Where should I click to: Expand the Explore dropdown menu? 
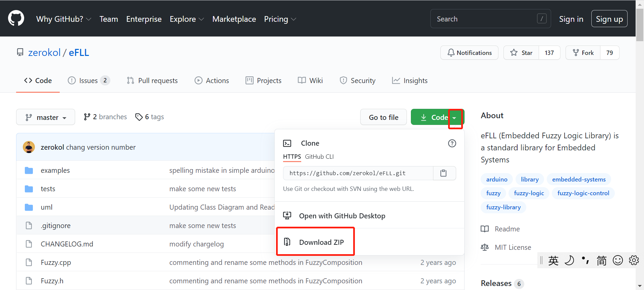coord(187,19)
